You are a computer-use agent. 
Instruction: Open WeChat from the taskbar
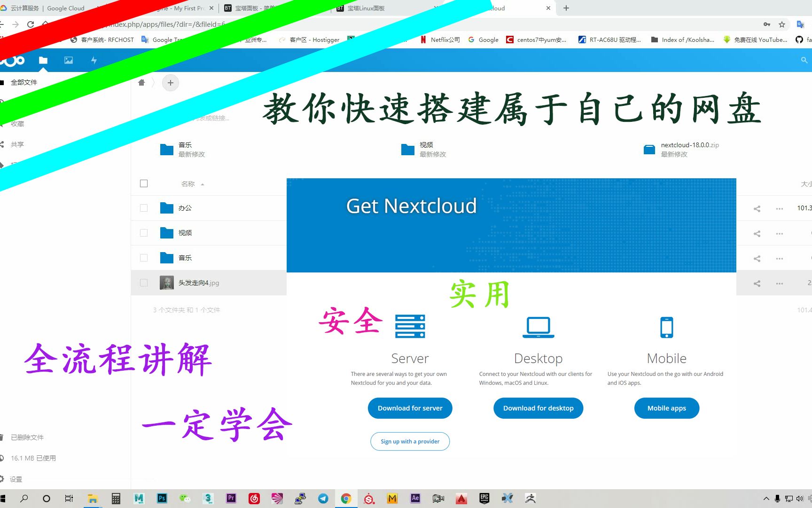[x=185, y=498]
